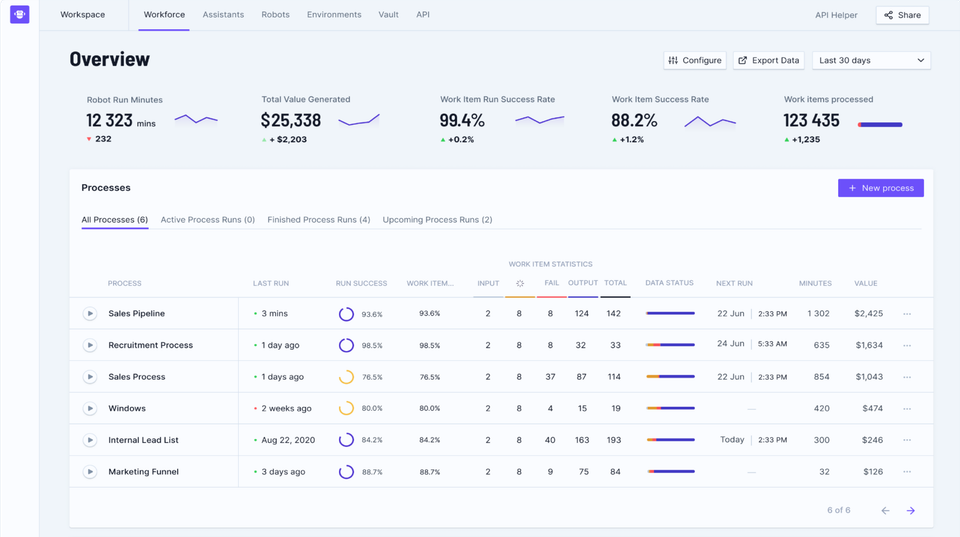Click run success ring for Sales Process
The height and width of the screenshot is (537, 960).
346,377
